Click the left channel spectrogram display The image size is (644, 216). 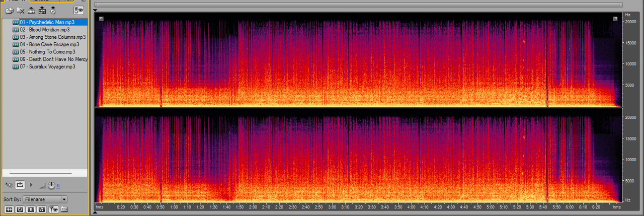358,60
